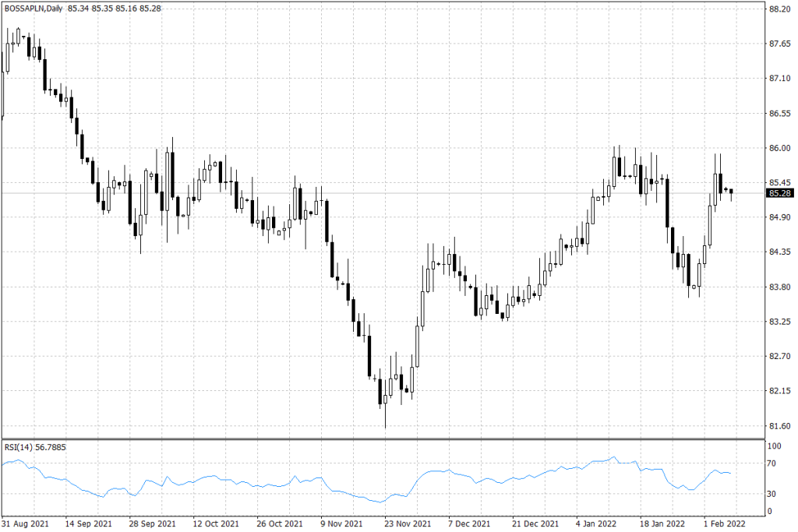The image size is (798, 532).
Task: Click the 12 Oct 2021 date label
Action: (x=217, y=523)
